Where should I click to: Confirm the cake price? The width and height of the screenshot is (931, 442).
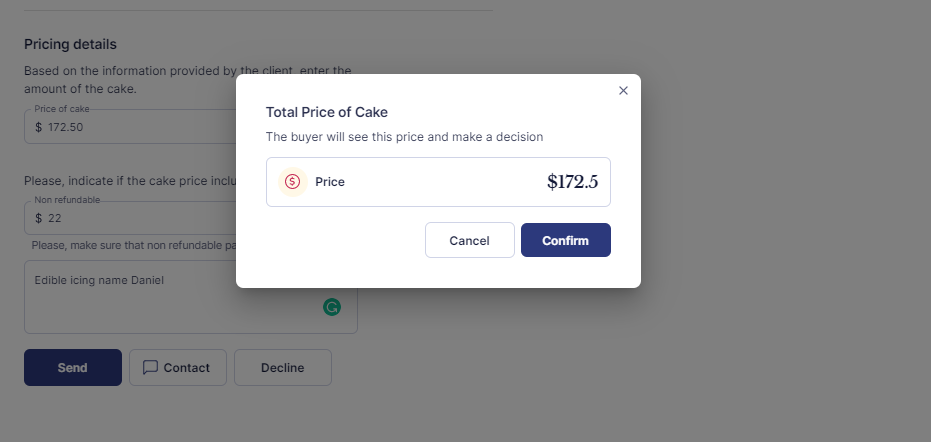566,240
